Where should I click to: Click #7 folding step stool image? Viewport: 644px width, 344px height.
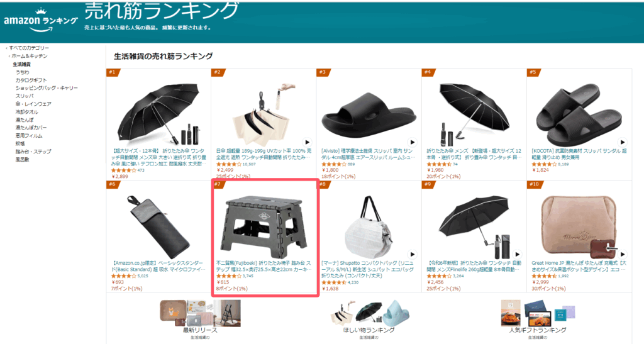[264, 225]
